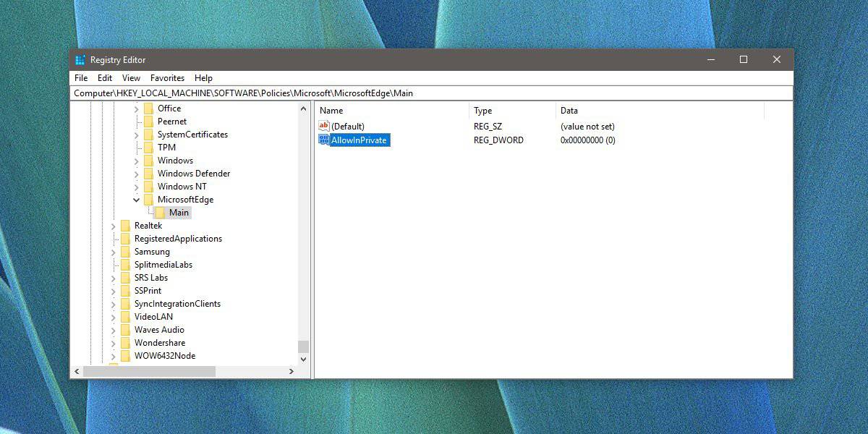Click the Registry Editor title bar icon
This screenshot has width=868, height=434.
click(80, 60)
